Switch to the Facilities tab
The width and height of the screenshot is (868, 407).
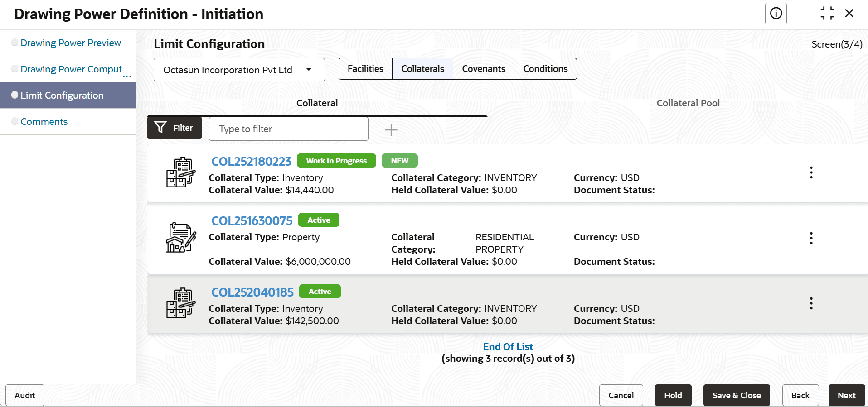[x=365, y=69]
